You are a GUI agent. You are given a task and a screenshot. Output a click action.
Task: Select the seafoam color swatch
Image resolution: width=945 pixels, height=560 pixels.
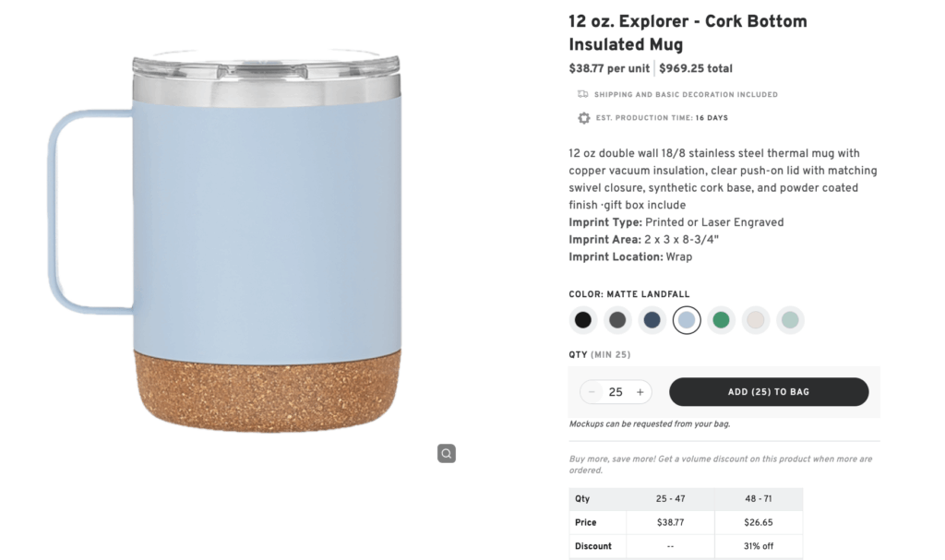790,319
